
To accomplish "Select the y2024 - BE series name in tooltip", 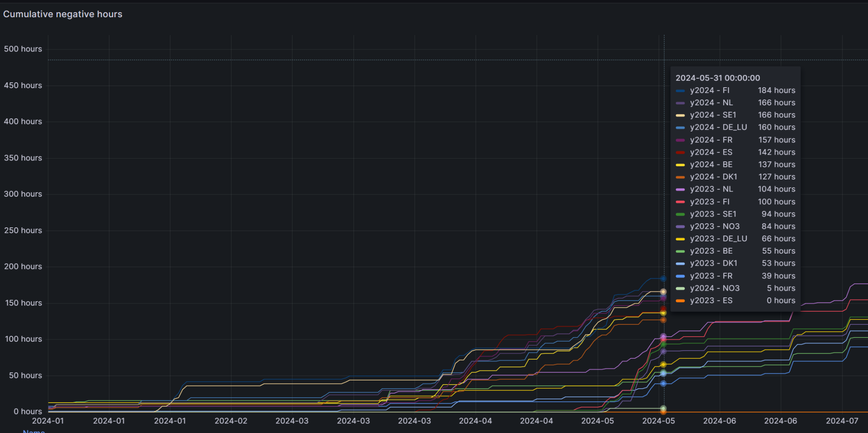I will point(712,164).
